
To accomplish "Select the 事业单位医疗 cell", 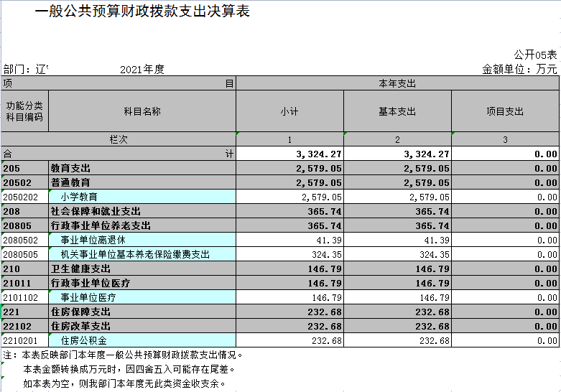I will pos(142,297).
